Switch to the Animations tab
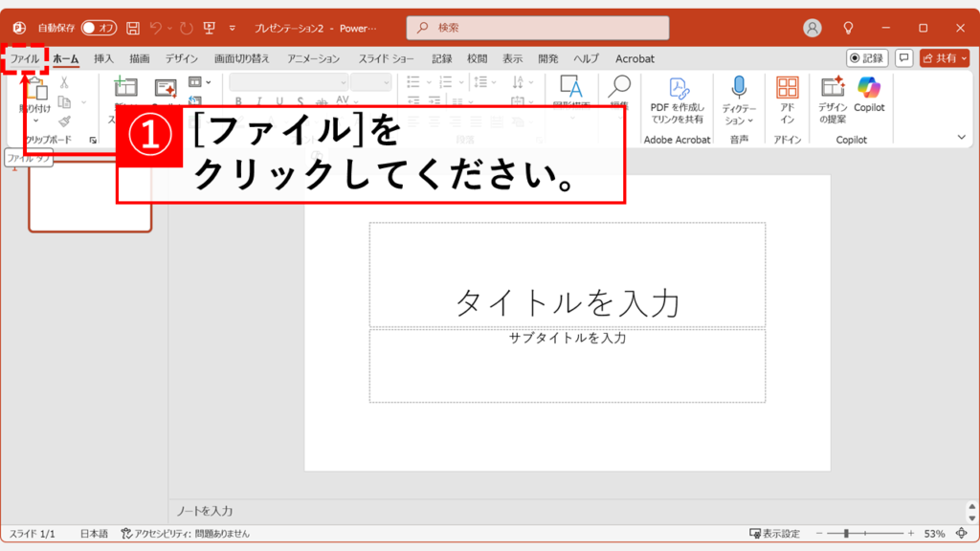Screen dimensions: 980x551 (313, 58)
